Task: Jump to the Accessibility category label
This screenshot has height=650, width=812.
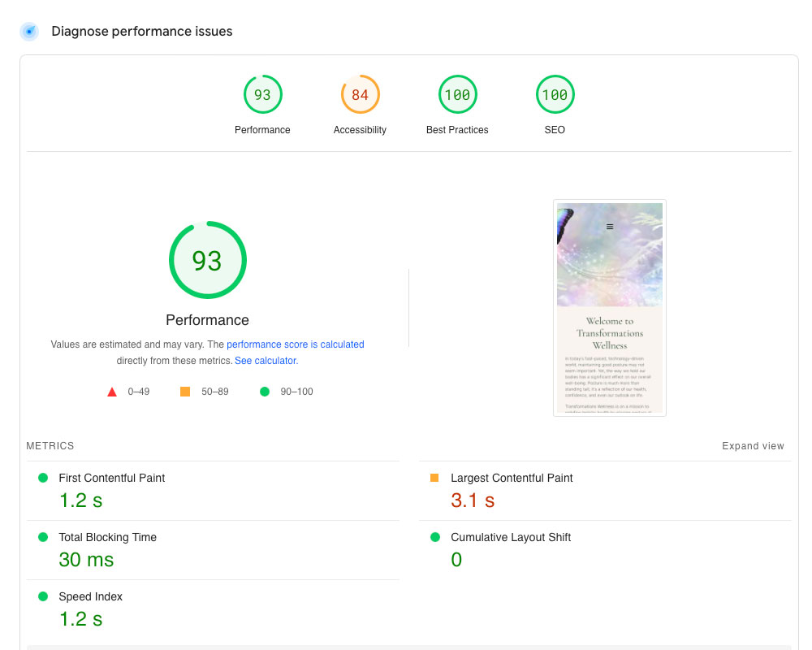Action: [360, 130]
